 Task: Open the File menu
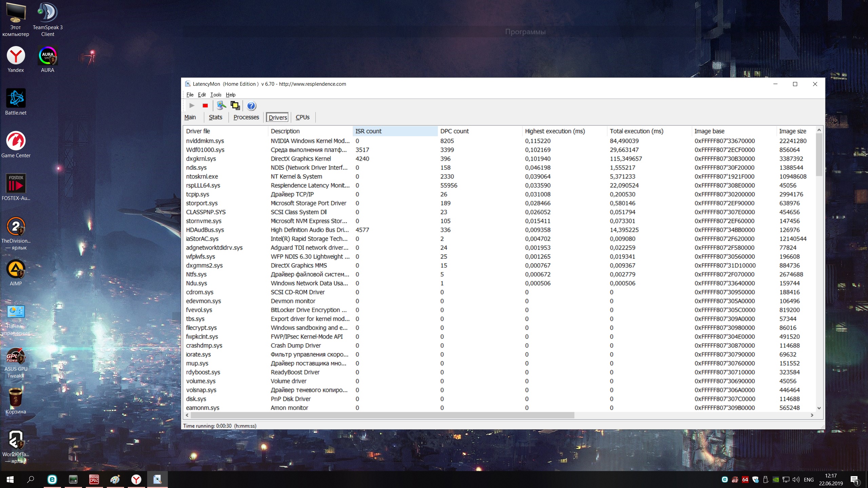pyautogui.click(x=190, y=95)
